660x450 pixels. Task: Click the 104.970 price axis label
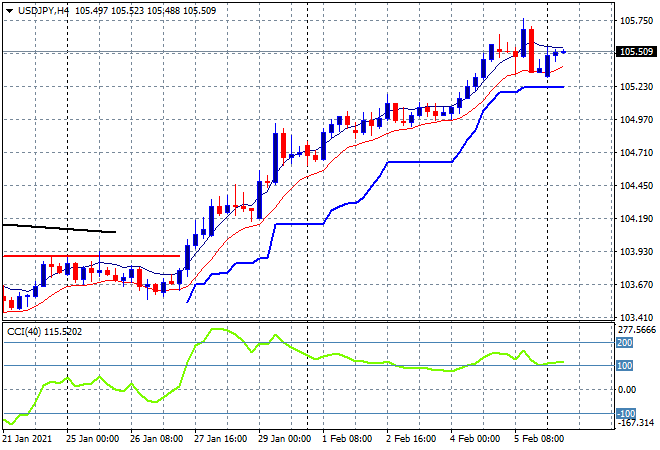click(636, 120)
